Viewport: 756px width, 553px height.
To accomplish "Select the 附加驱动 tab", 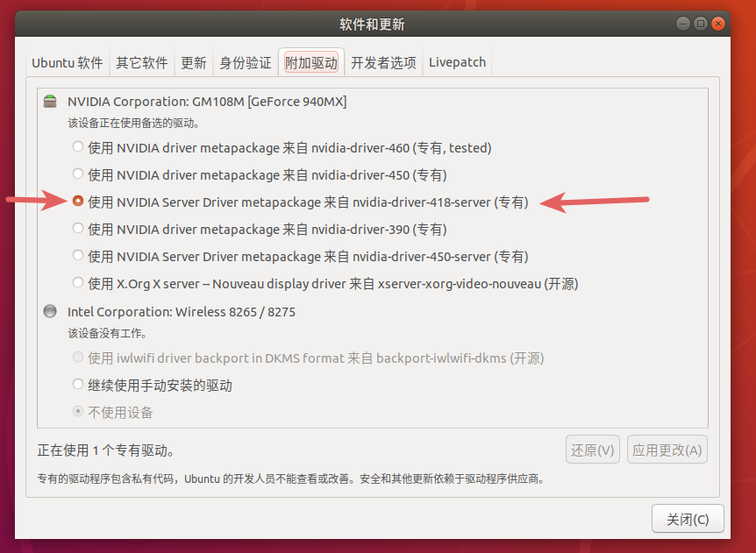I will click(x=311, y=62).
